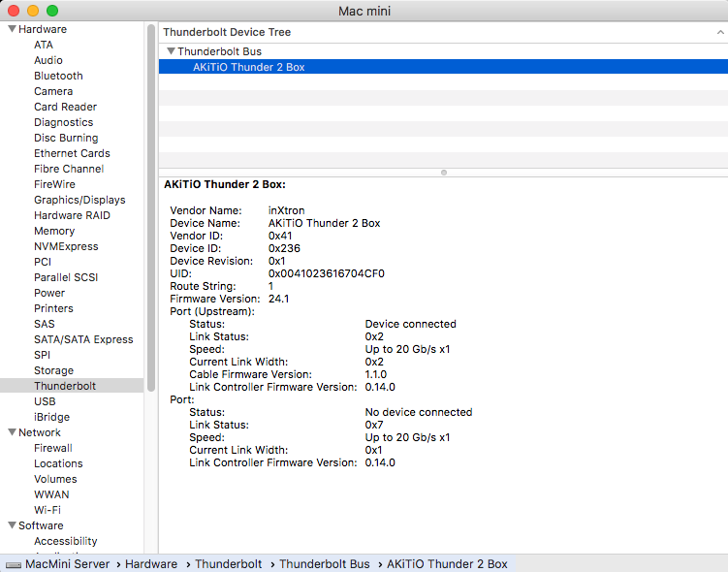This screenshot has width=728, height=572.
Task: Show Graphics/Displays information
Action: pos(79,200)
